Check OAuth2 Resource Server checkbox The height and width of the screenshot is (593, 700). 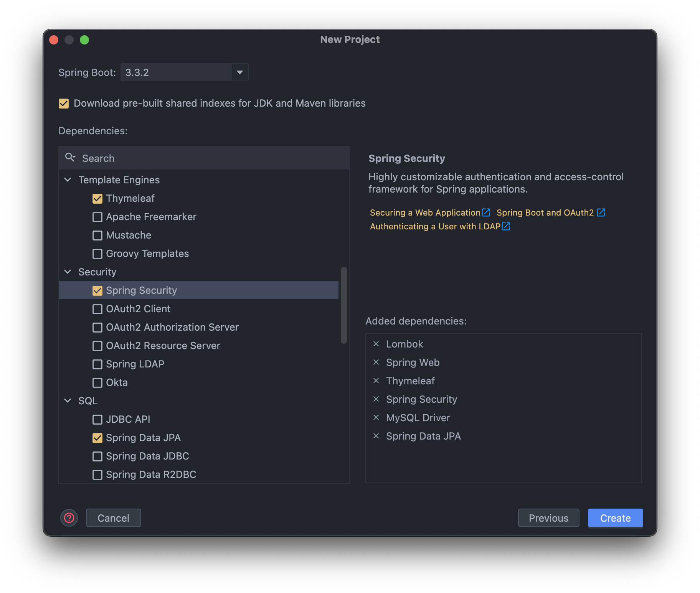click(x=97, y=346)
